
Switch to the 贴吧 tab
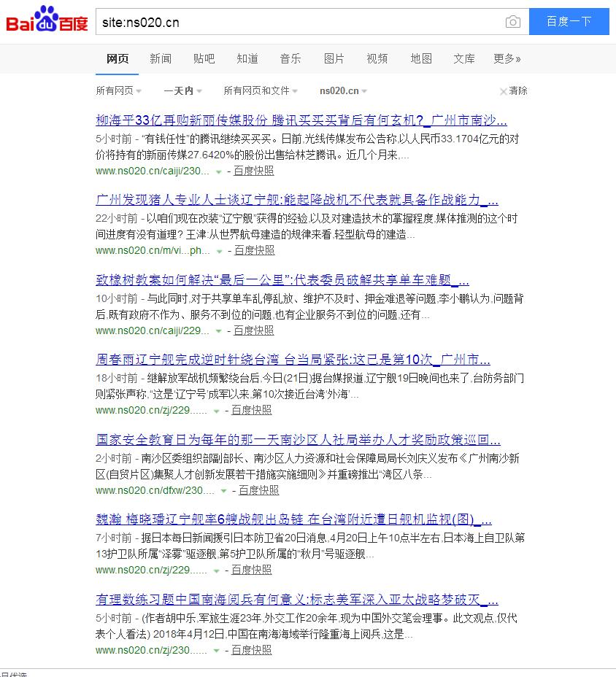204,58
